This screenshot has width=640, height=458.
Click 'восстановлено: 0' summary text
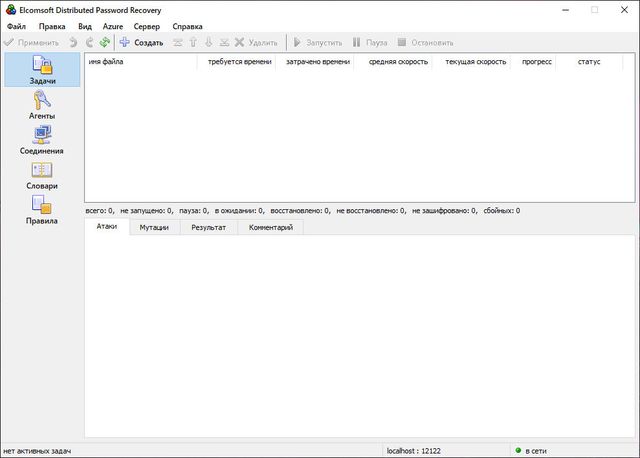[300, 211]
